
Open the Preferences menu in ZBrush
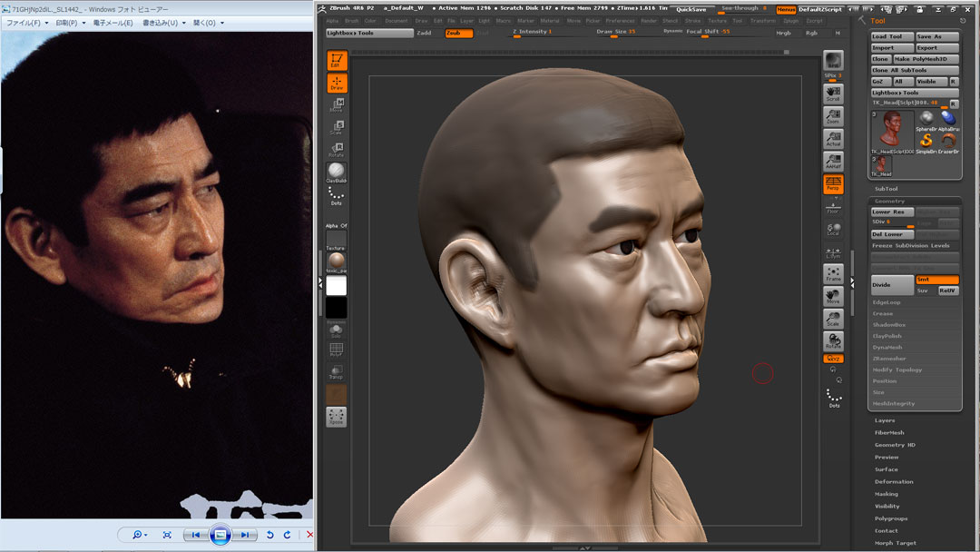click(620, 21)
